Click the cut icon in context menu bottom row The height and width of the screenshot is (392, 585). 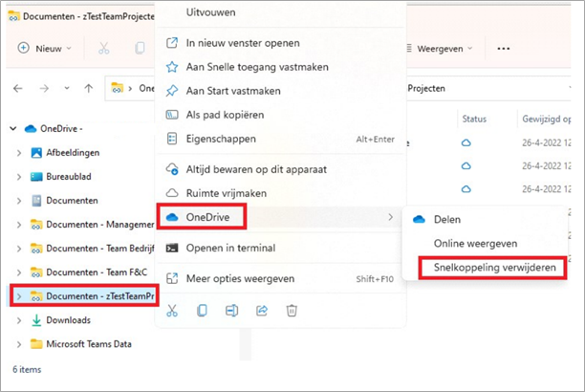[x=172, y=310]
